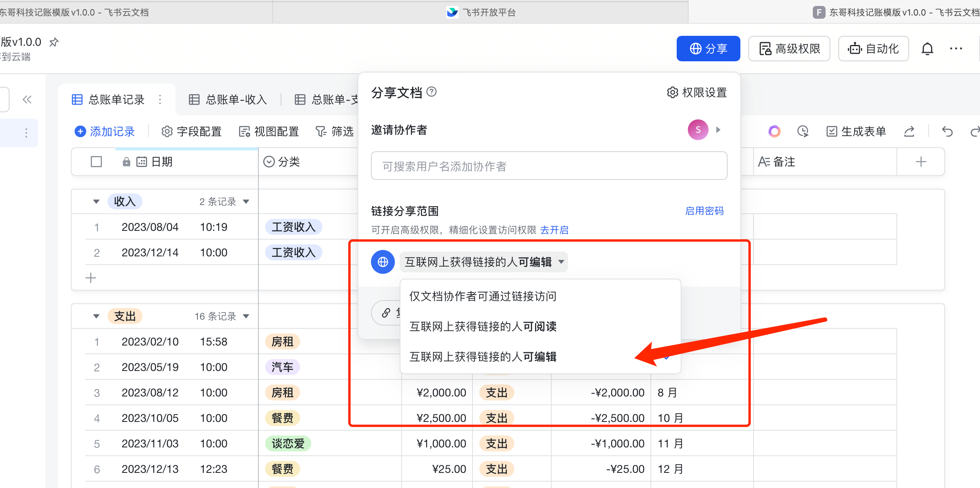The width and height of the screenshot is (980, 488).
Task: Click the 房租 tag on 2023/02/10 row
Action: (283, 342)
